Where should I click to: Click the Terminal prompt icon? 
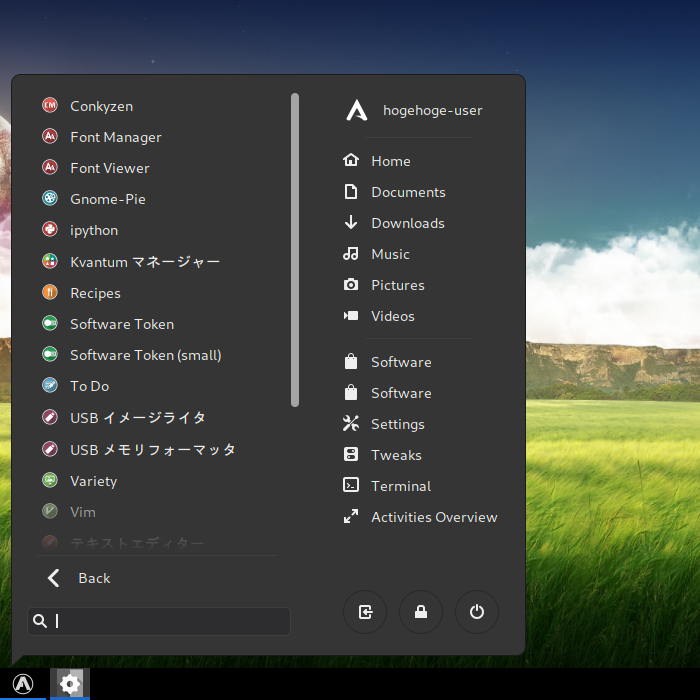point(351,485)
